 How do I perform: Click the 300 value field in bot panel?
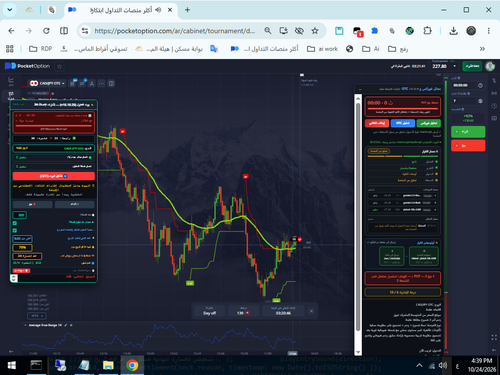point(20,215)
